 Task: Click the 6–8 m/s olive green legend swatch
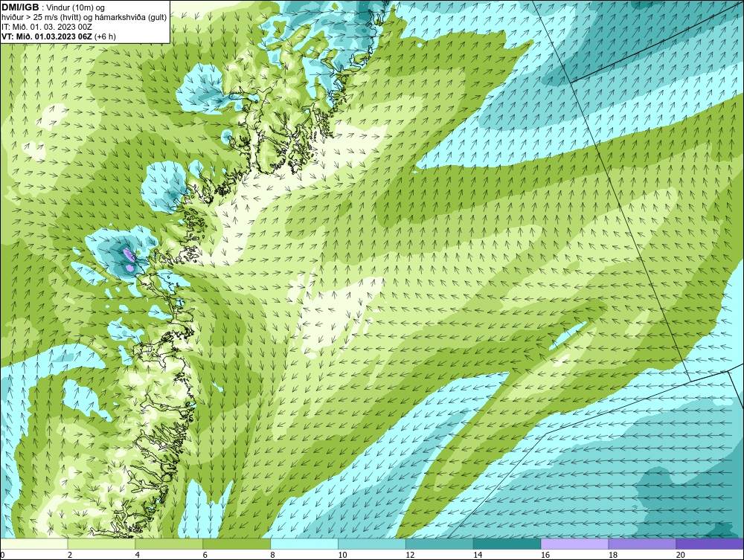pos(237,544)
